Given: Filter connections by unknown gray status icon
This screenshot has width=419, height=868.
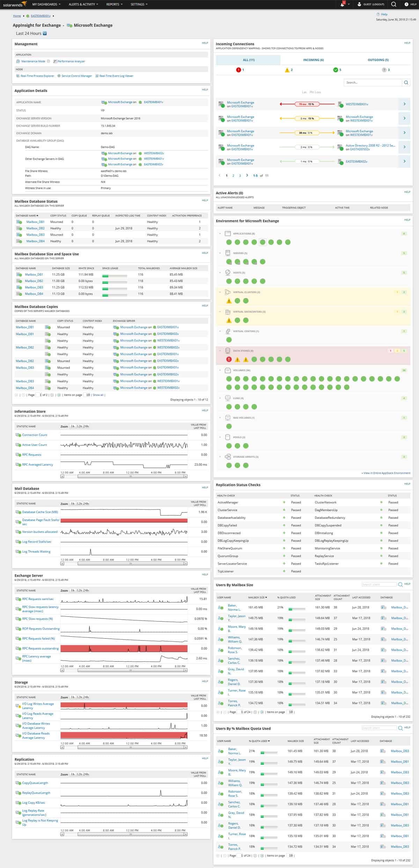Looking at the screenshot, I should point(384,70).
